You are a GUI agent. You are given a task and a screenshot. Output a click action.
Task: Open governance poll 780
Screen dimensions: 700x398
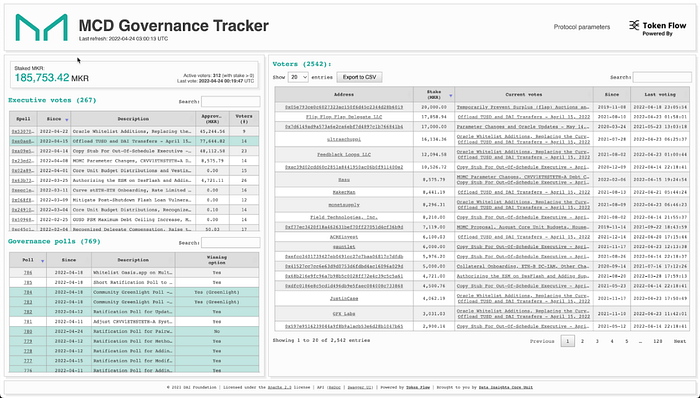(x=28, y=332)
